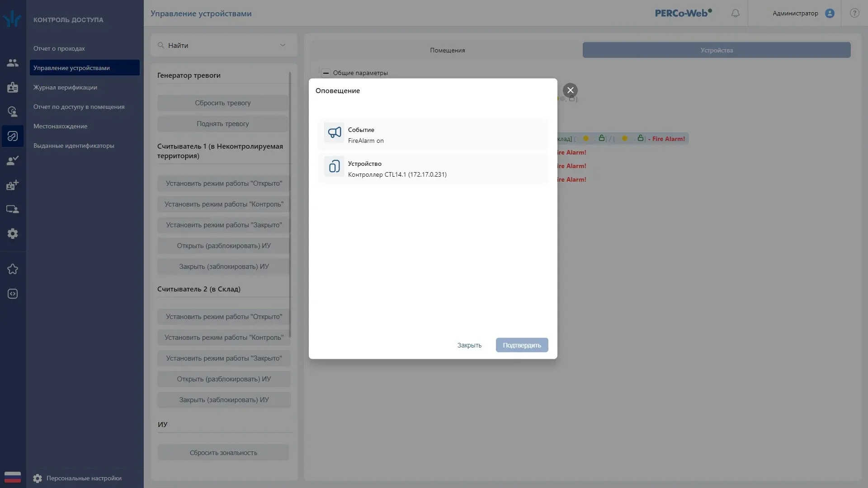Click Считыватель 2 Открыть (разблокировать) ИУ
This screenshot has width=868, height=488.
tap(224, 379)
